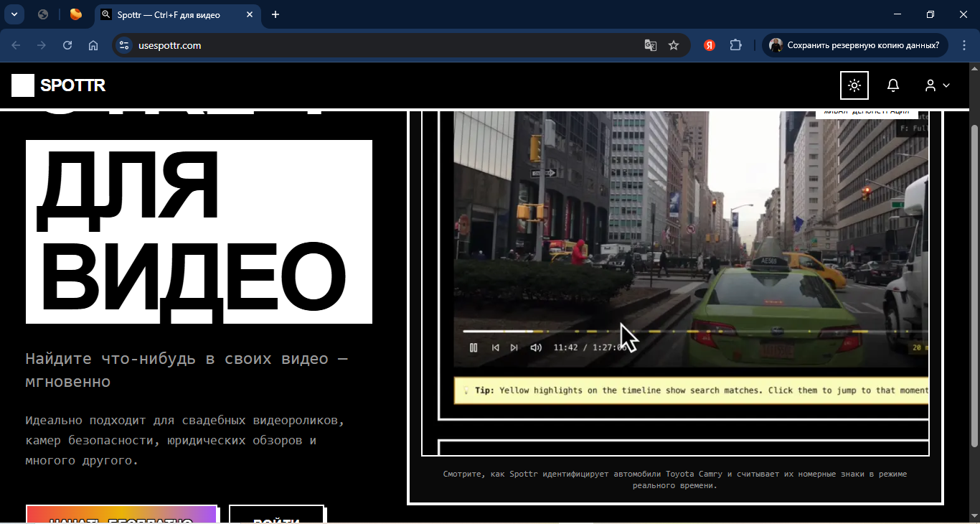Click the Spottr logo in header
The height and width of the screenshot is (524, 980).
coord(59,85)
